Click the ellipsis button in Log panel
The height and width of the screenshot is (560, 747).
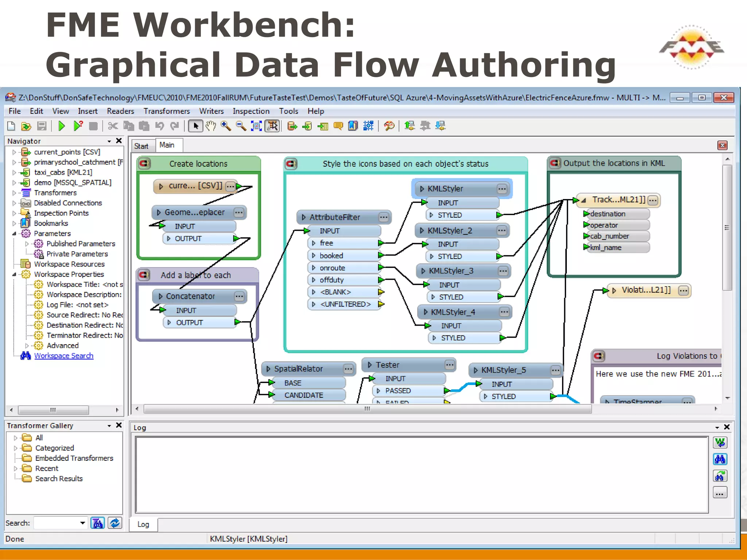(x=720, y=493)
